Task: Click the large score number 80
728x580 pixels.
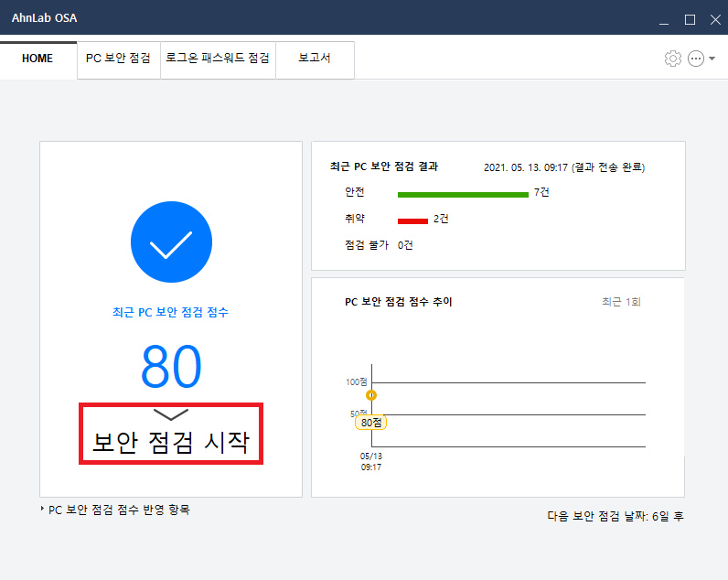Action: click(171, 367)
